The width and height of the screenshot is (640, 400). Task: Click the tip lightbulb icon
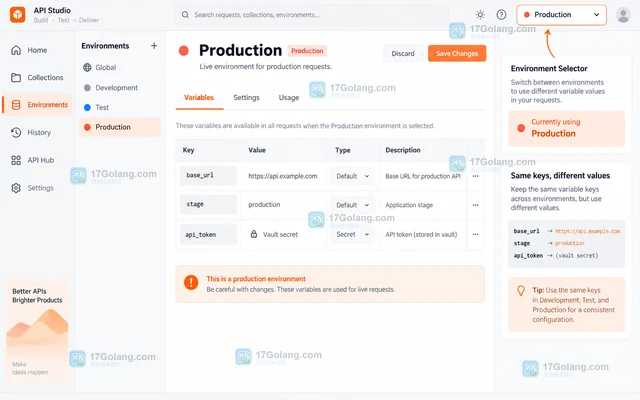521,290
